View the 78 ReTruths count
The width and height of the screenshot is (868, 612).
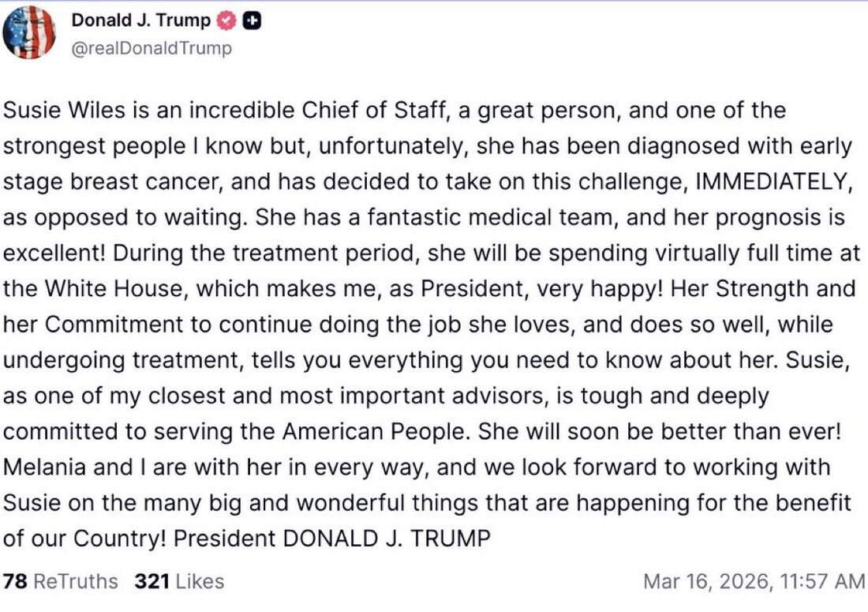click(x=60, y=582)
